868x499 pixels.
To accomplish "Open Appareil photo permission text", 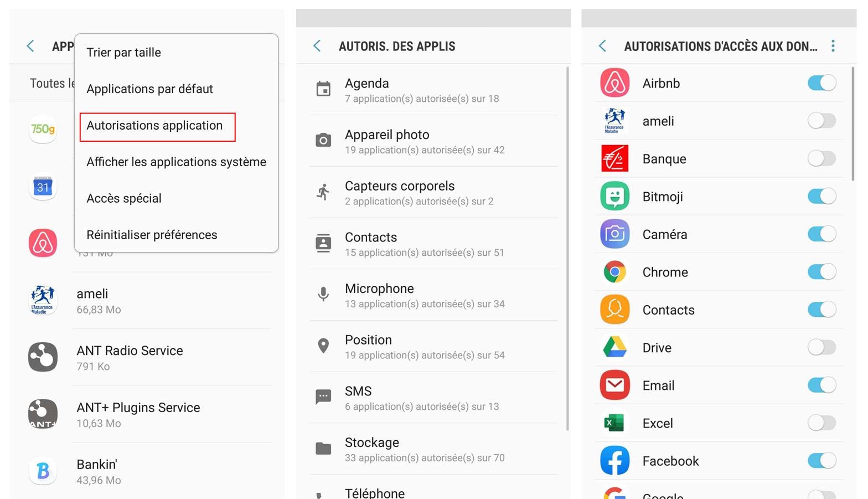I will (x=387, y=135).
